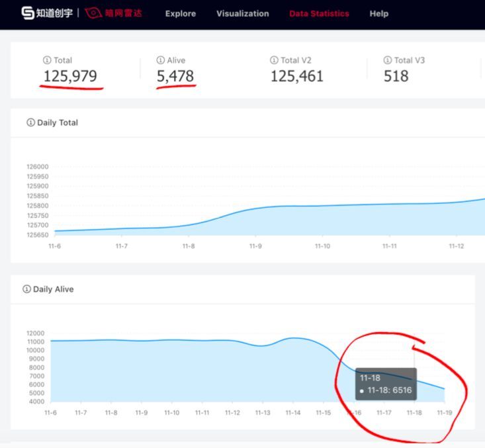Open the Help menu item
This screenshot has width=485, height=448.
(x=379, y=13)
